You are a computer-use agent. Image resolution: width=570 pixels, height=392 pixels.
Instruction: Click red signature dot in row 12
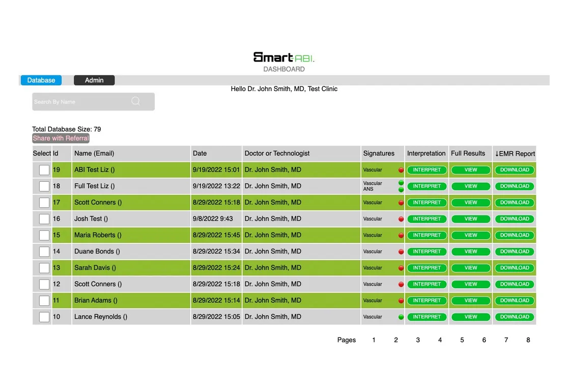[401, 285]
